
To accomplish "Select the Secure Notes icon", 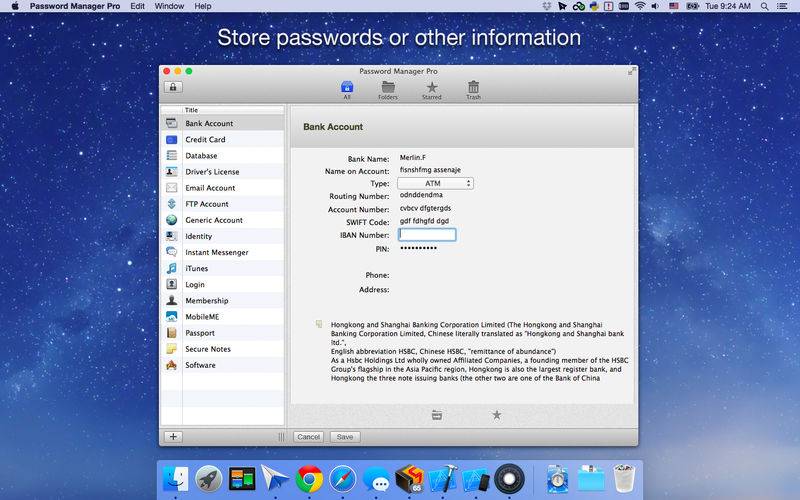I will click(x=171, y=349).
